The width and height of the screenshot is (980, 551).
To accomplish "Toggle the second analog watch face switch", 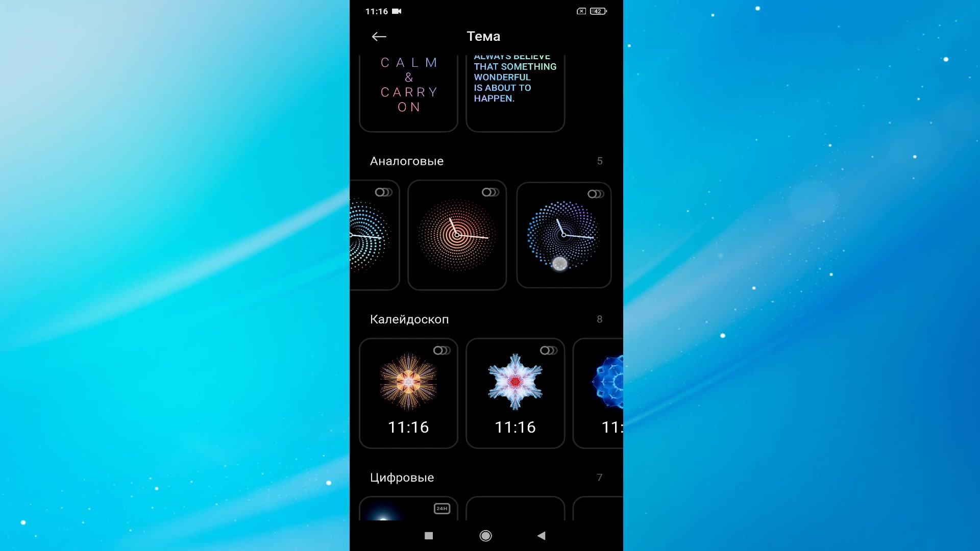I will 489,194.
